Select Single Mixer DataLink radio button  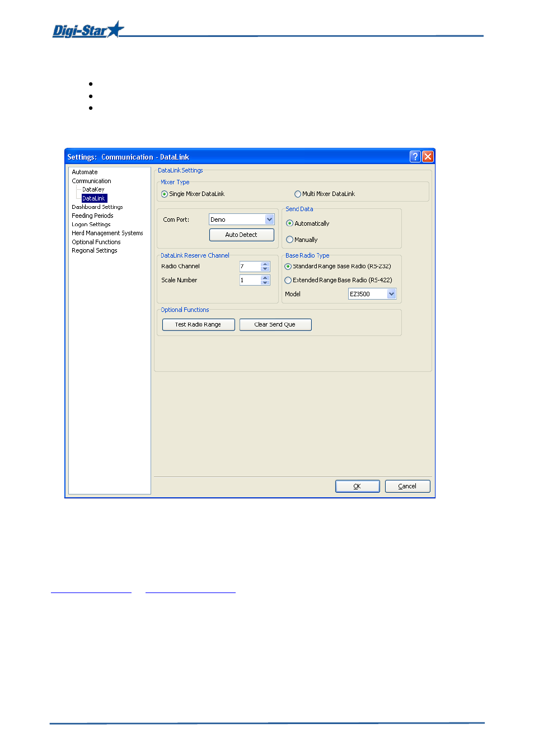click(x=165, y=194)
